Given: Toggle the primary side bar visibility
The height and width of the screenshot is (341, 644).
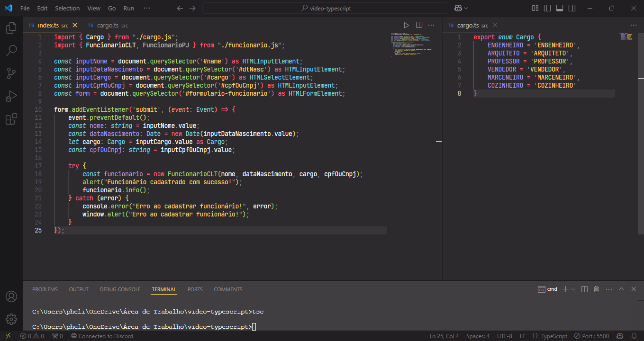Looking at the screenshot, I should point(547,8).
